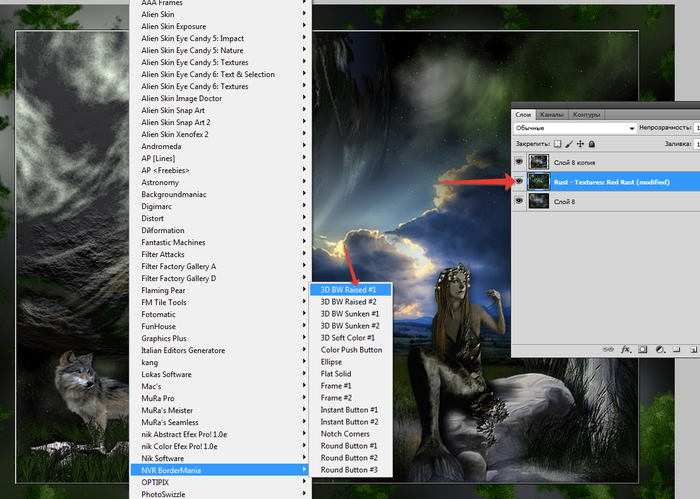The width and height of the screenshot is (700, 499).
Task: Choose 3D BW Raised #2 filter
Action: pos(350,302)
